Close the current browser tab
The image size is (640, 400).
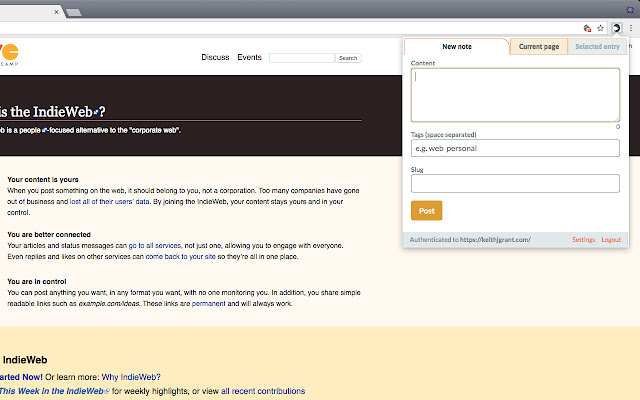tap(56, 12)
